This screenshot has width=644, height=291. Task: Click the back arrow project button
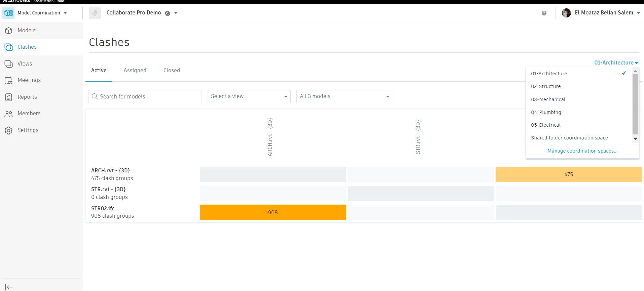(x=95, y=13)
